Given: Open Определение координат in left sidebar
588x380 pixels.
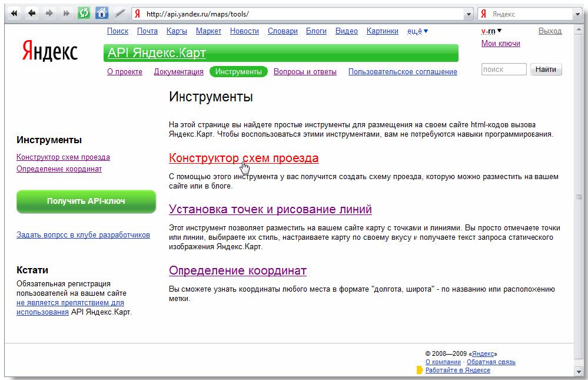Looking at the screenshot, I should (x=59, y=169).
